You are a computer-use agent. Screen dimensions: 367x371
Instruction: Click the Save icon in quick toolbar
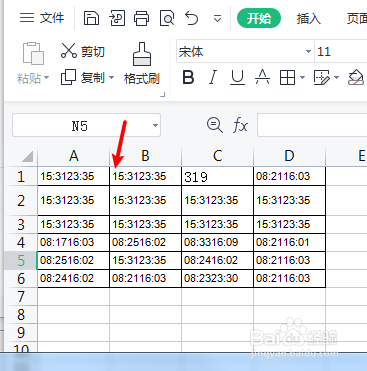point(91,18)
